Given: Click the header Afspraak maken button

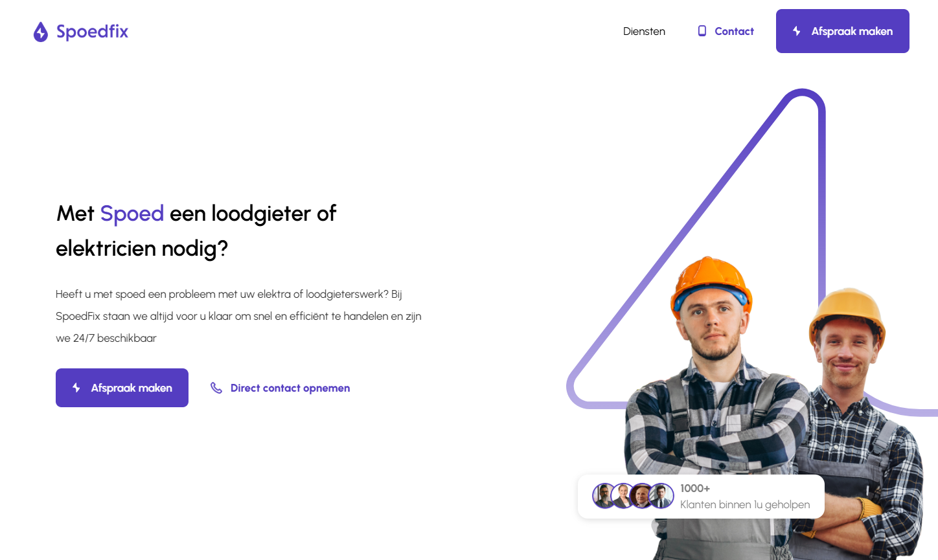Looking at the screenshot, I should click(842, 31).
